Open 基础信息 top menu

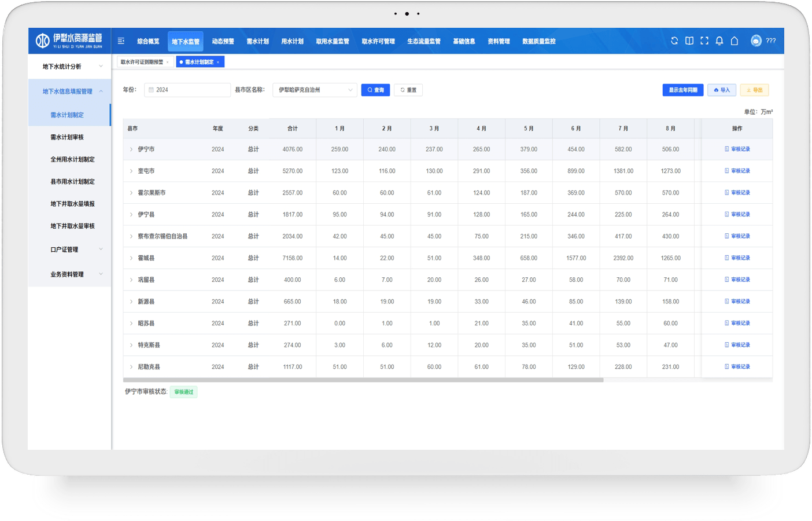pyautogui.click(x=464, y=41)
